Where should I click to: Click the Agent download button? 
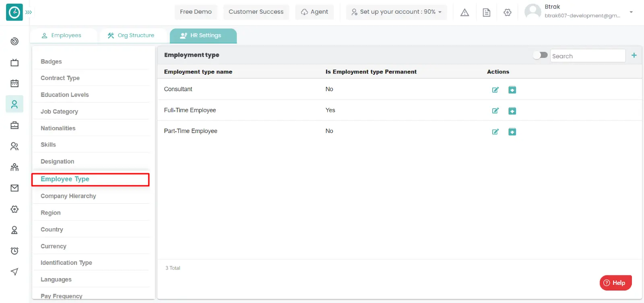point(315,12)
